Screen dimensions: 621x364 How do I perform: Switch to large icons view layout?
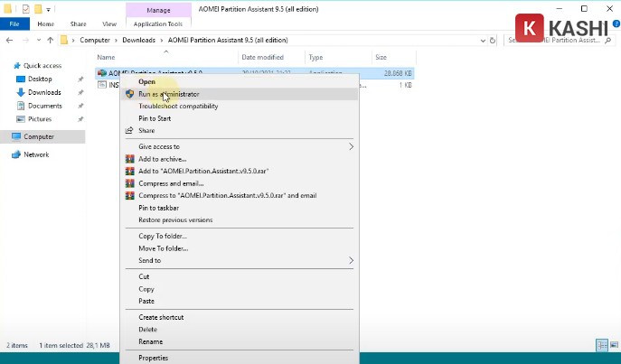[x=614, y=345]
